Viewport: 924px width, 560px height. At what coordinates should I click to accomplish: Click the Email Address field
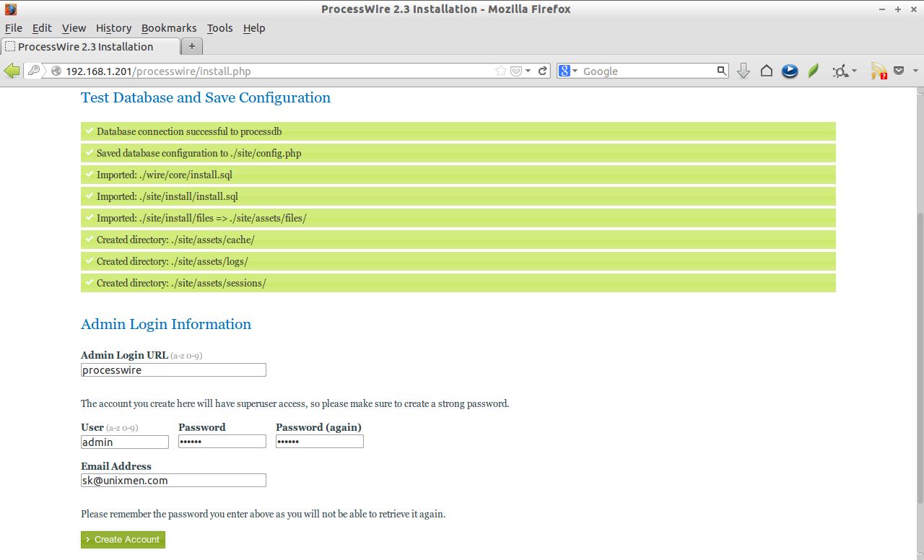click(173, 480)
